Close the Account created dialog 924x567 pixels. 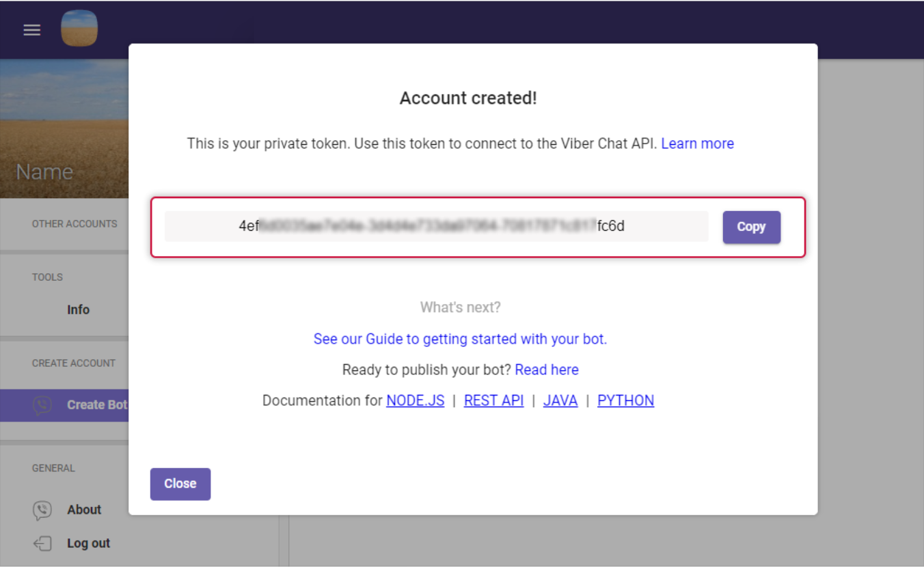pyautogui.click(x=180, y=484)
